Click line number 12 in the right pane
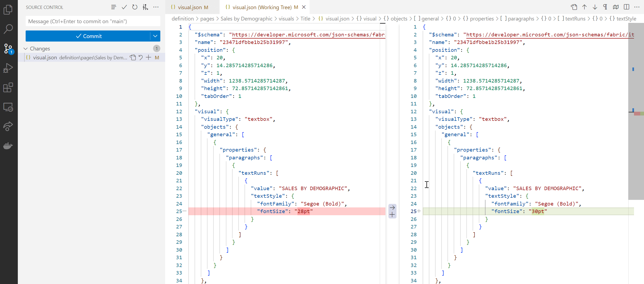Viewport: 644px width, 284px height. point(413,112)
